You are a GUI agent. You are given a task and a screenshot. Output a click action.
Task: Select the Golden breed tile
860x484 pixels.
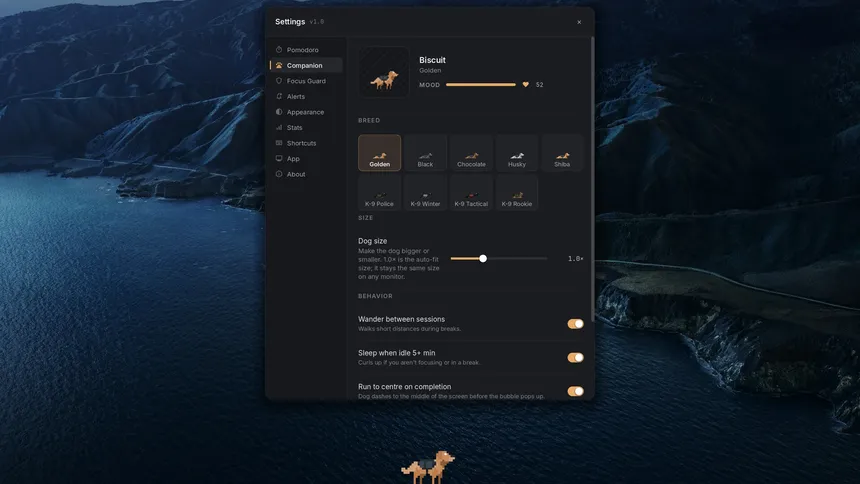point(380,153)
